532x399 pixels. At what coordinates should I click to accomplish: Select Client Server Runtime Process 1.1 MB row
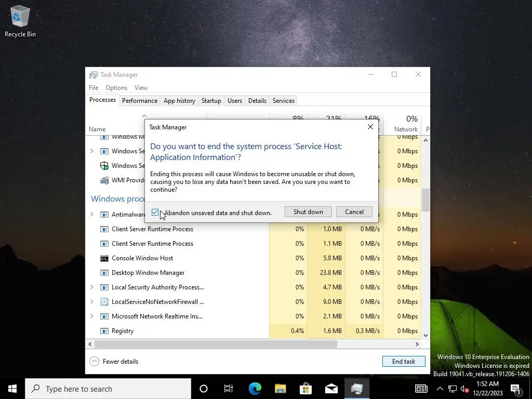pyautogui.click(x=253, y=244)
